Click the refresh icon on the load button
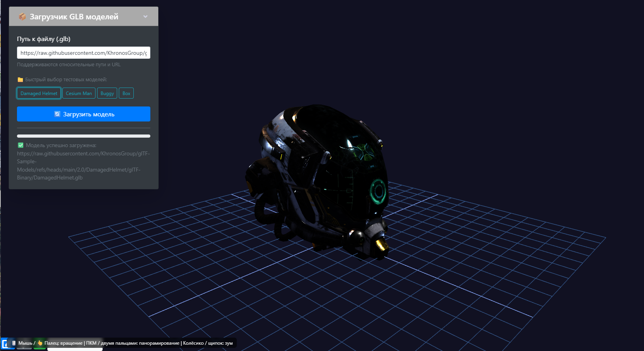This screenshot has height=351, width=644. [x=57, y=114]
